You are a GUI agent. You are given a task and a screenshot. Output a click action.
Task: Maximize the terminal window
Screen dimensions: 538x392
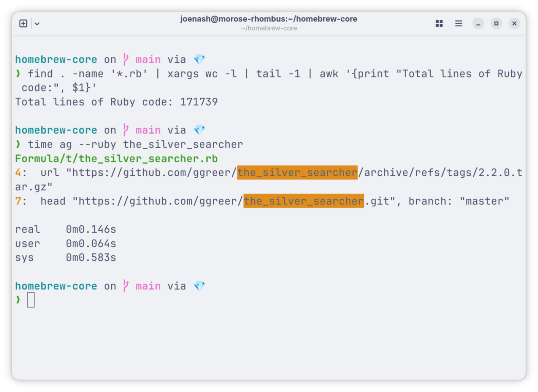click(496, 23)
